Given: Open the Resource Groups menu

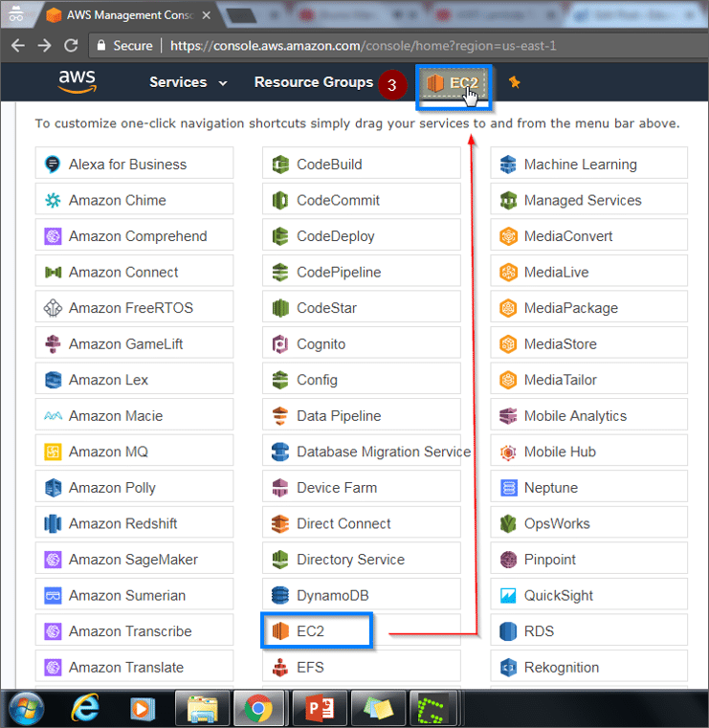Looking at the screenshot, I should [314, 82].
